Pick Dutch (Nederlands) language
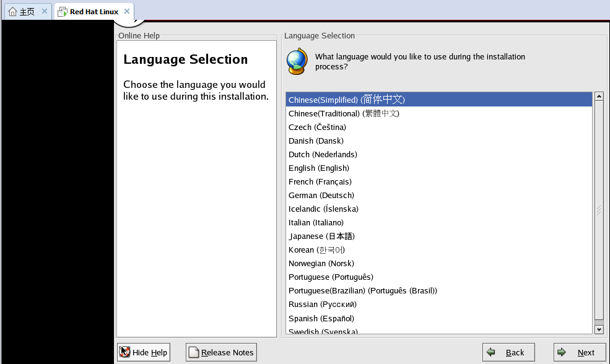 (439, 154)
